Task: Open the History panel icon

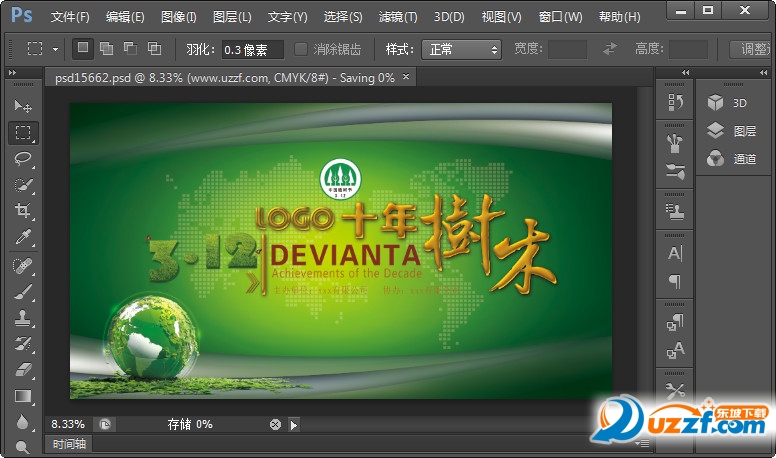Action: [x=675, y=102]
